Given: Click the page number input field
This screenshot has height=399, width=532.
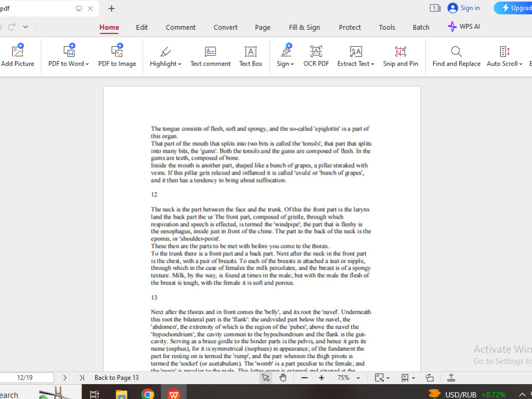Looking at the screenshot, I should point(27,377).
